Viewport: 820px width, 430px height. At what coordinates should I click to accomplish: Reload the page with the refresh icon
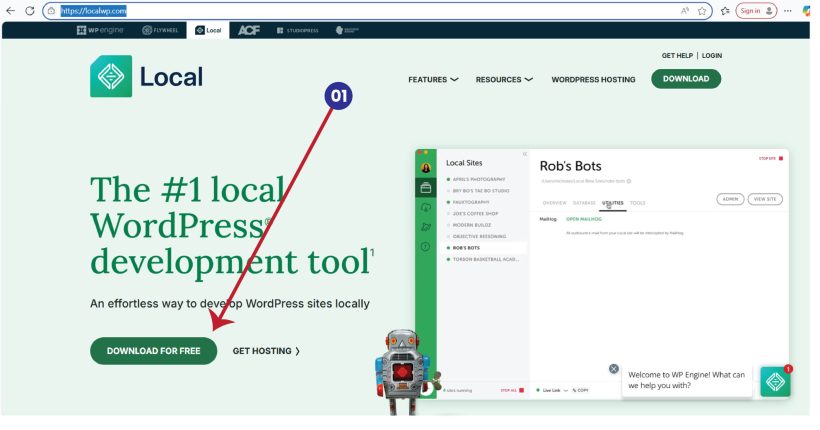30,10
